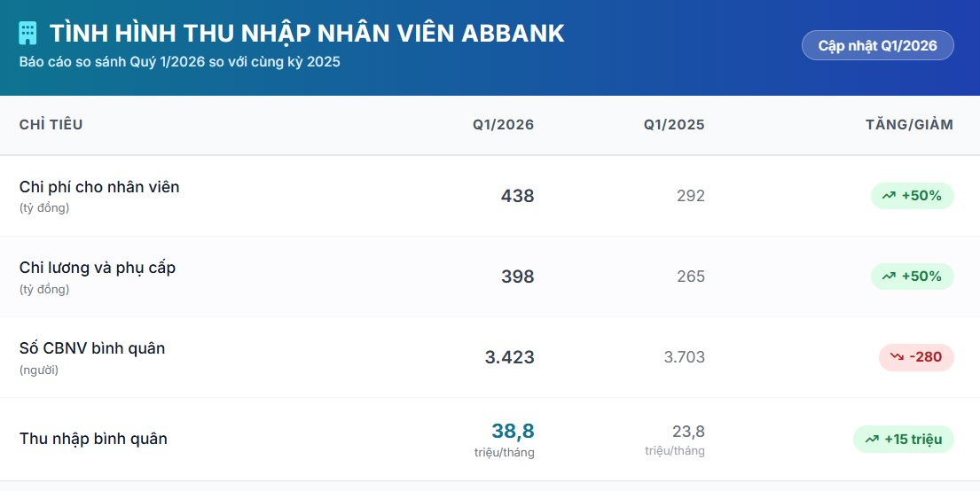Click the Thu nhập bình quân row label
Screen dimensions: 980x491
point(93,439)
